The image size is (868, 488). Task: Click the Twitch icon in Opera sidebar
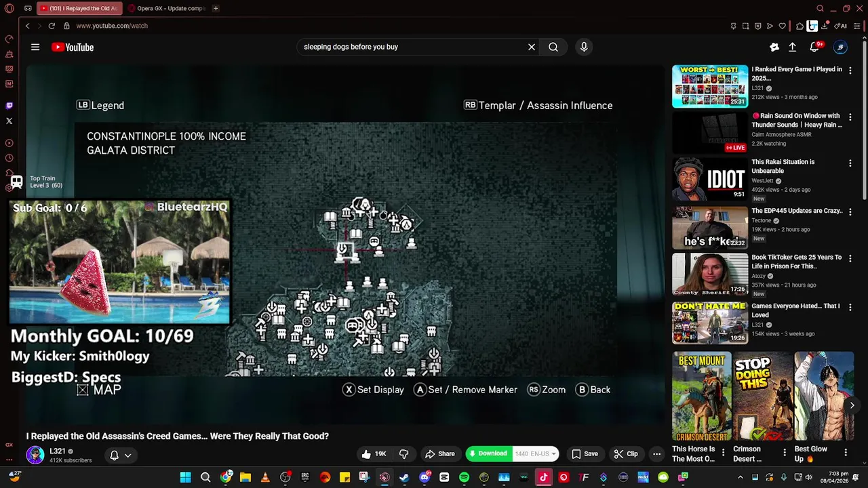(9, 106)
